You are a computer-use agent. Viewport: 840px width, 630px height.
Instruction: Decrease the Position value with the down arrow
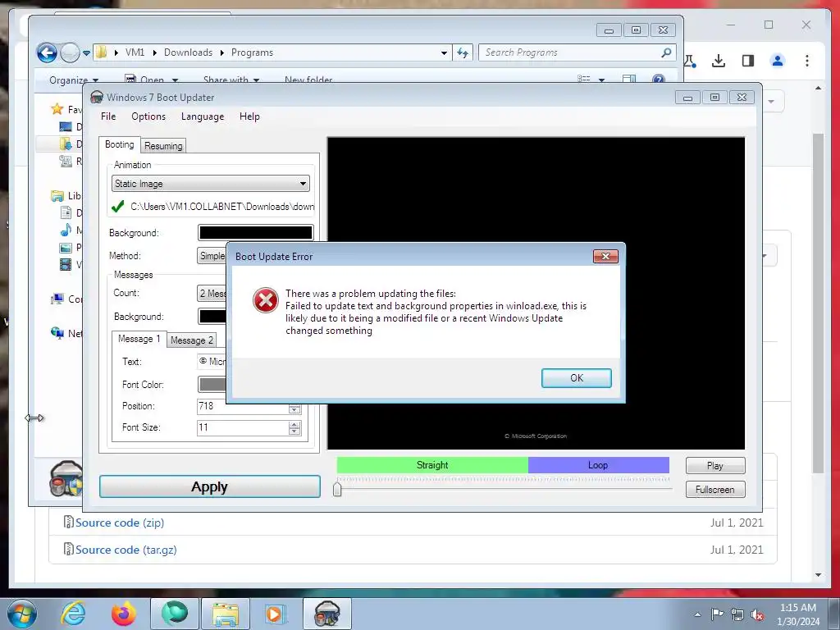coord(294,410)
